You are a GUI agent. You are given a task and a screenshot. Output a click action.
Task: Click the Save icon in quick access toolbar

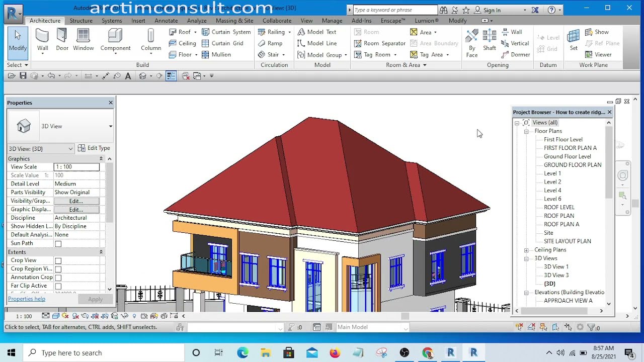point(23,76)
